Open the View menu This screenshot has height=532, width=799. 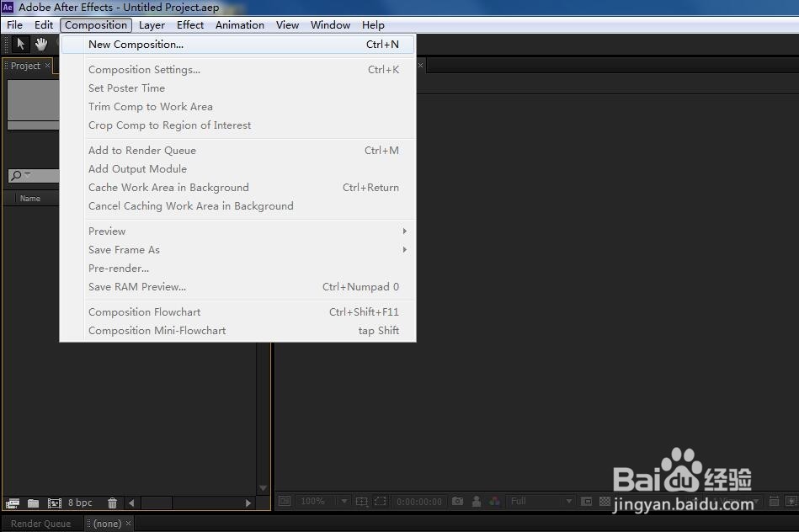(287, 25)
